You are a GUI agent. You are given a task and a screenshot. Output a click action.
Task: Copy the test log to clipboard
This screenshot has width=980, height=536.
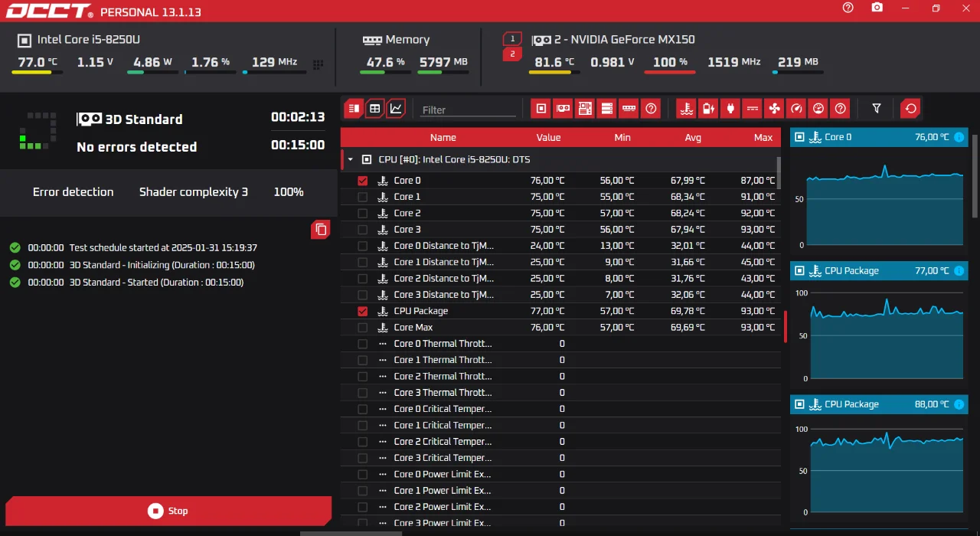pos(321,230)
